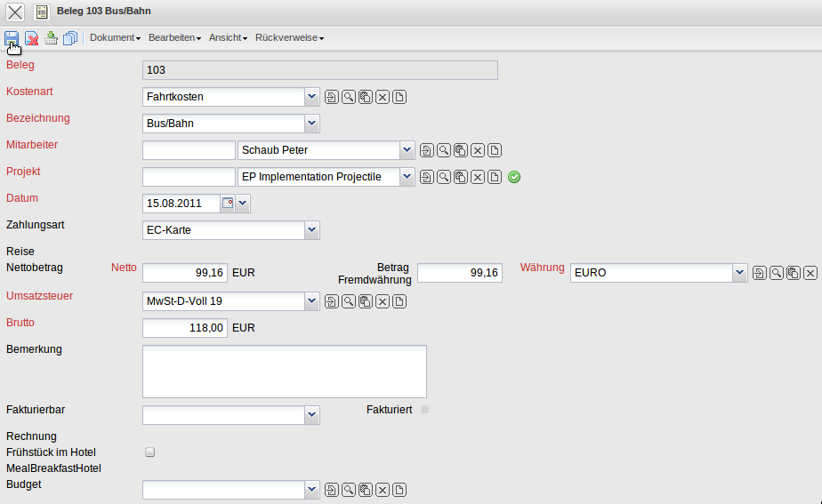The height and width of the screenshot is (504, 822).
Task: Open the Dokument menu
Action: [115, 38]
